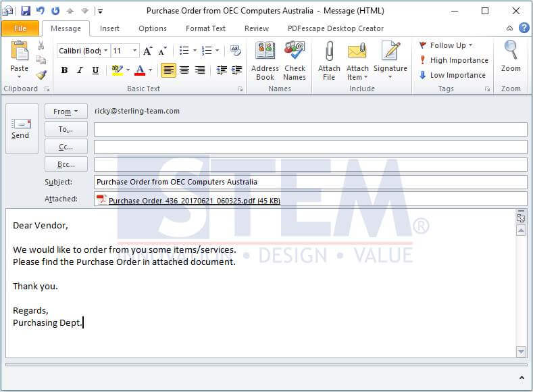Open the Options tab
Screen dimensions: 533x392
click(x=153, y=28)
